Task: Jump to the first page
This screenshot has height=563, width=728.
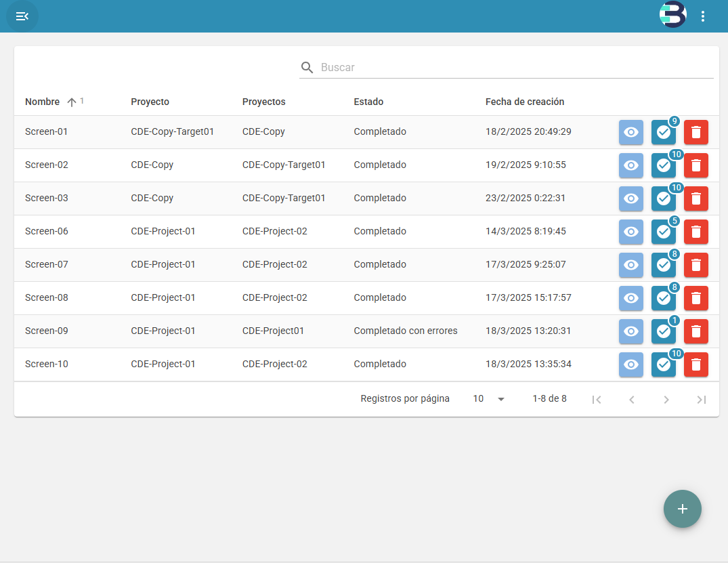Action: 597,400
